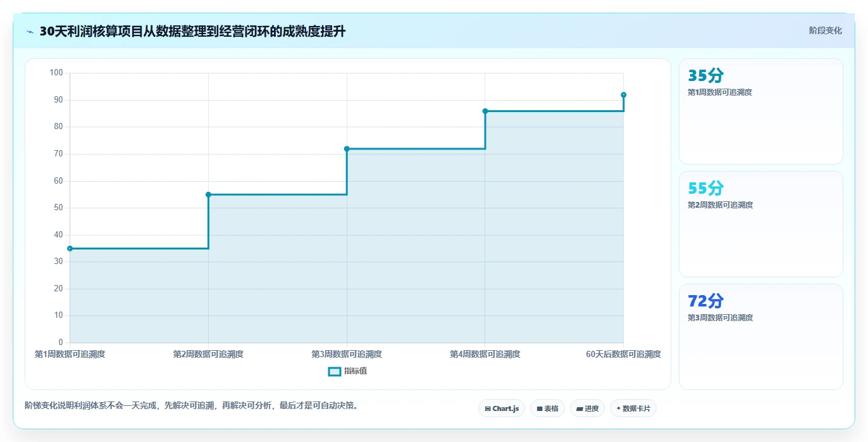Toggle the 指标值 legend item
Viewport: 868px width, 442px height.
pos(347,371)
